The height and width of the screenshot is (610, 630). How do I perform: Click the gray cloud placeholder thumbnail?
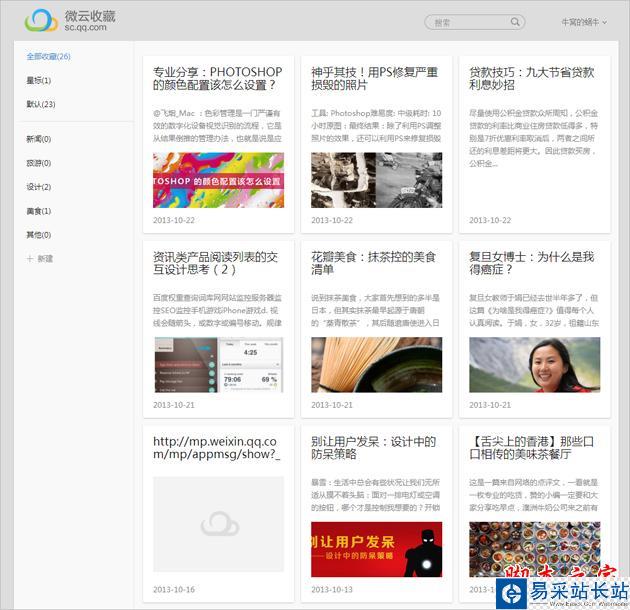point(218,524)
